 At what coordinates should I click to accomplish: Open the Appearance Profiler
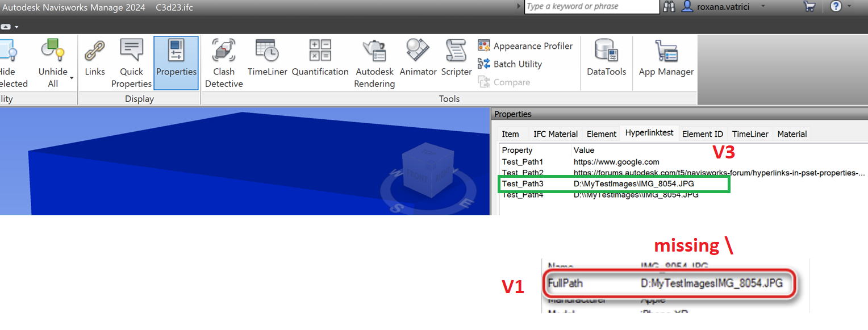[526, 45]
